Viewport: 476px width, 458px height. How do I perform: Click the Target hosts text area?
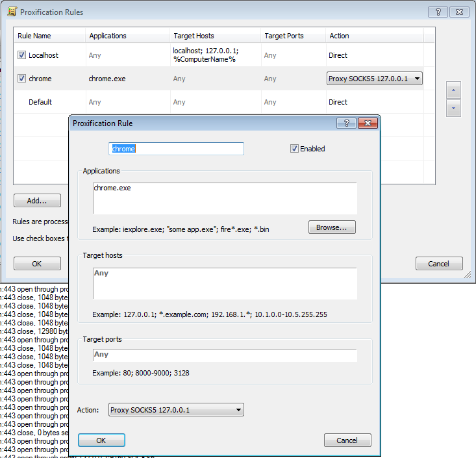coord(225,283)
